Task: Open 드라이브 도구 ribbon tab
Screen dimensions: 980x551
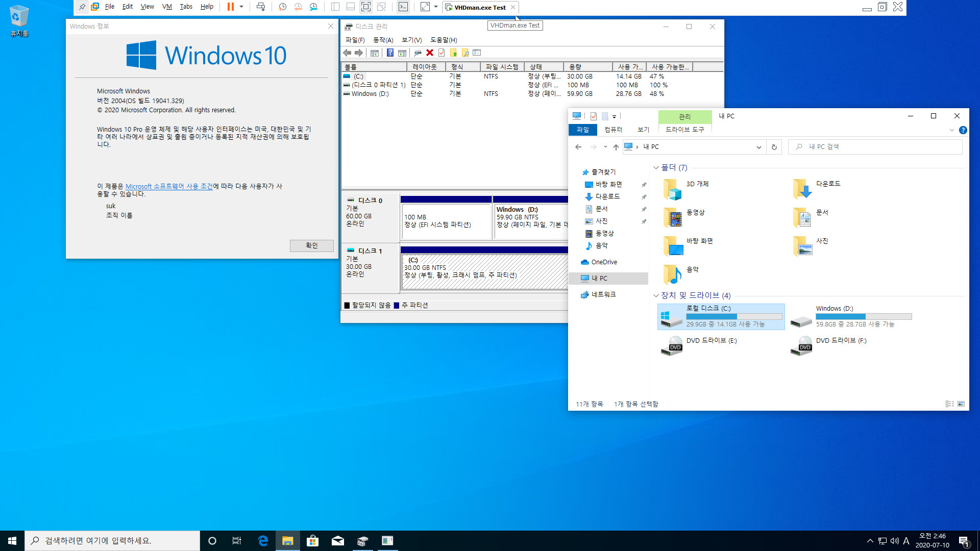Action: click(x=684, y=130)
